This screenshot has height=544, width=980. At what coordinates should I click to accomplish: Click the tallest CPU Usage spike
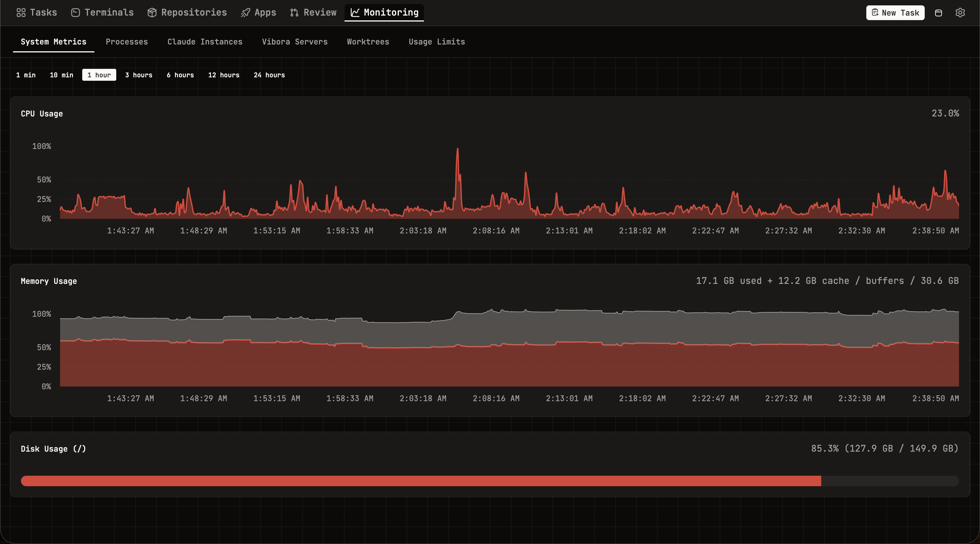(x=457, y=149)
